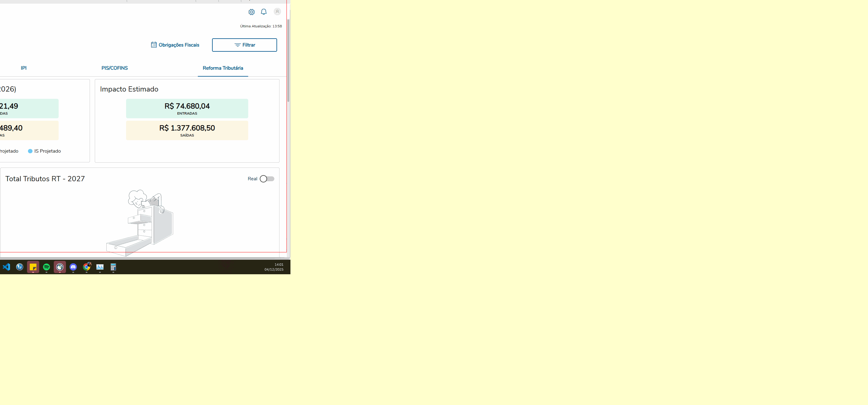Viewport: 868px width, 405px height.
Task: Switch to the PIS/COFINS tab
Action: coord(115,68)
